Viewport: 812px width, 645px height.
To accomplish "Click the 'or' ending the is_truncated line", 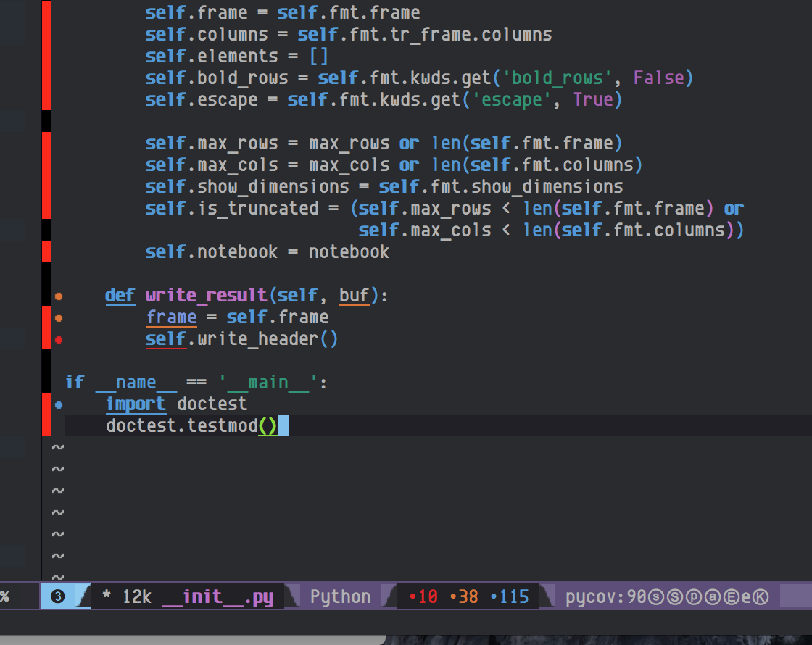I will coord(734,208).
